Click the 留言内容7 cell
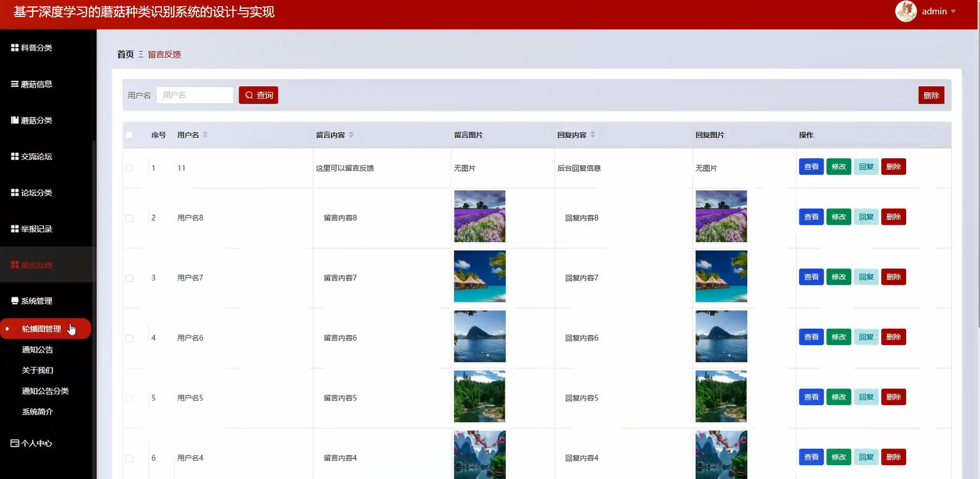The image size is (980, 479). [340, 277]
